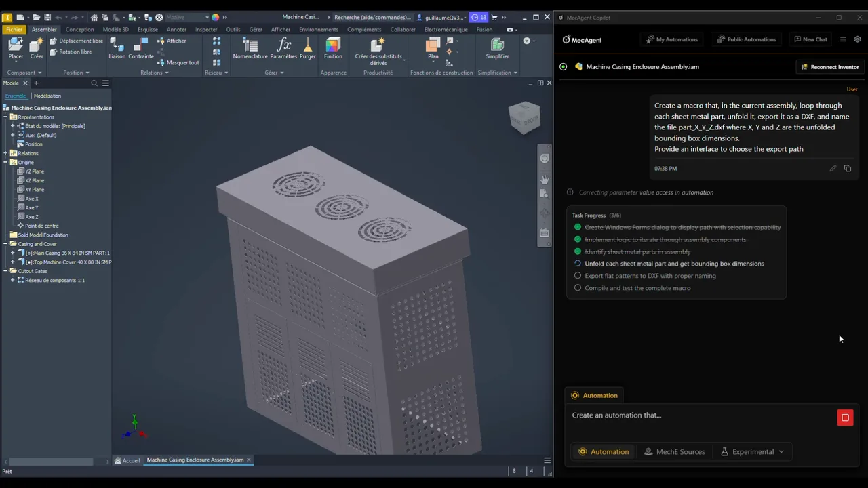
Task: Open the MecAgent hamburger menu
Action: pyautogui.click(x=843, y=39)
